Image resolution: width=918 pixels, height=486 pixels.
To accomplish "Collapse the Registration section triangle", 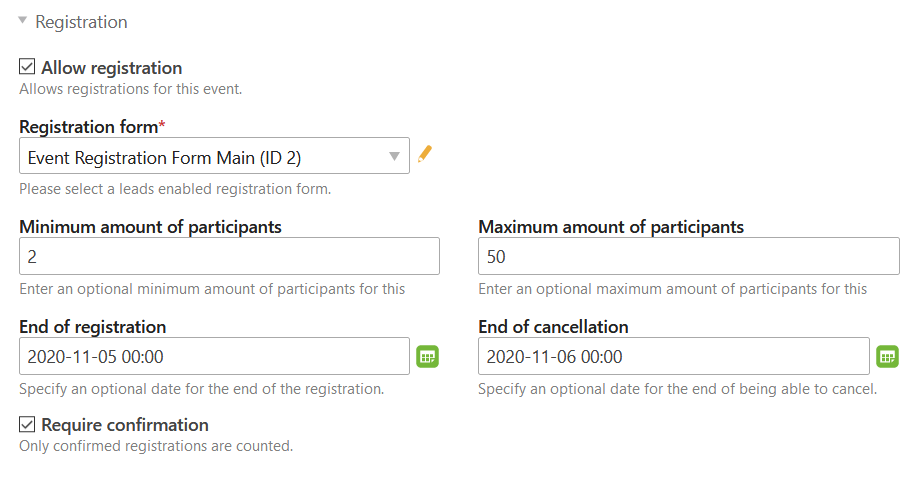I will click(x=23, y=20).
